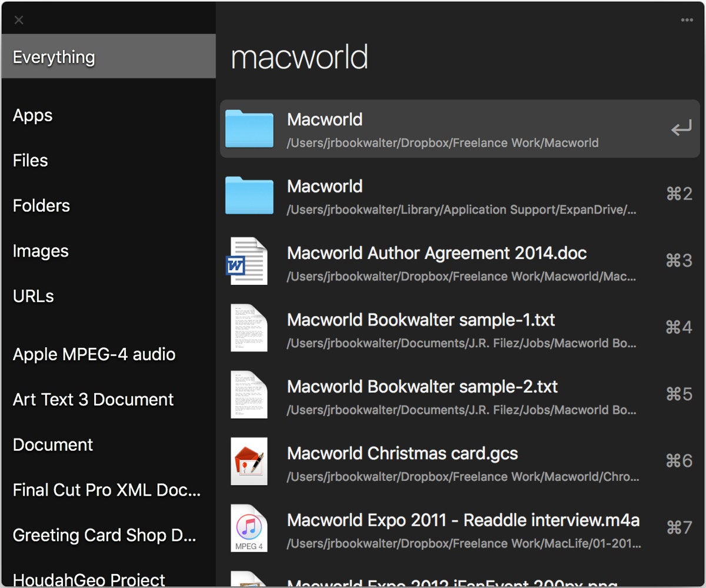Image resolution: width=706 pixels, height=588 pixels.
Task: Close the search window with the X button
Action: click(19, 20)
